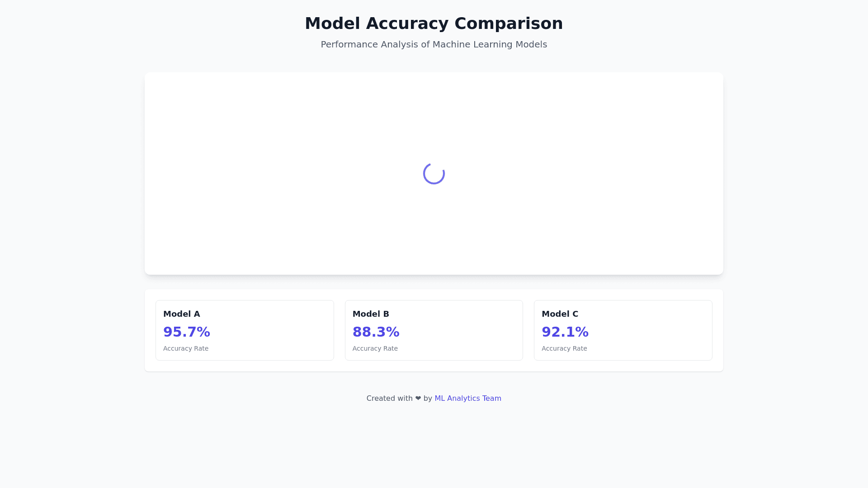This screenshot has height=488, width=868.
Task: Click Accuracy Rate label under Model C
Action: point(564,348)
